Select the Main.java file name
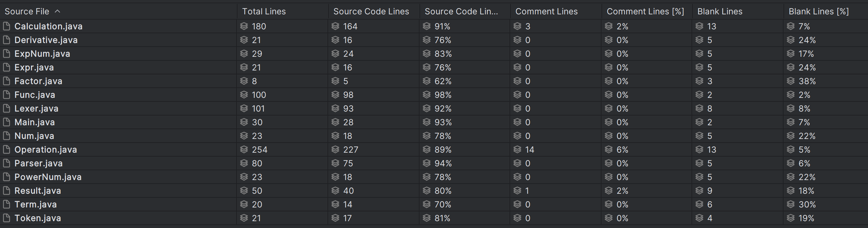Screen dimensions: 868x228 point(34,122)
